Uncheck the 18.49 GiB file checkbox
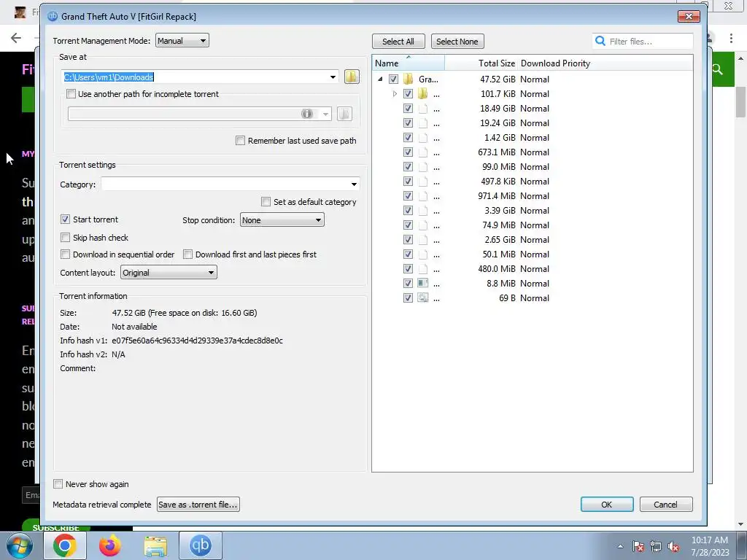747x560 pixels. (408, 109)
